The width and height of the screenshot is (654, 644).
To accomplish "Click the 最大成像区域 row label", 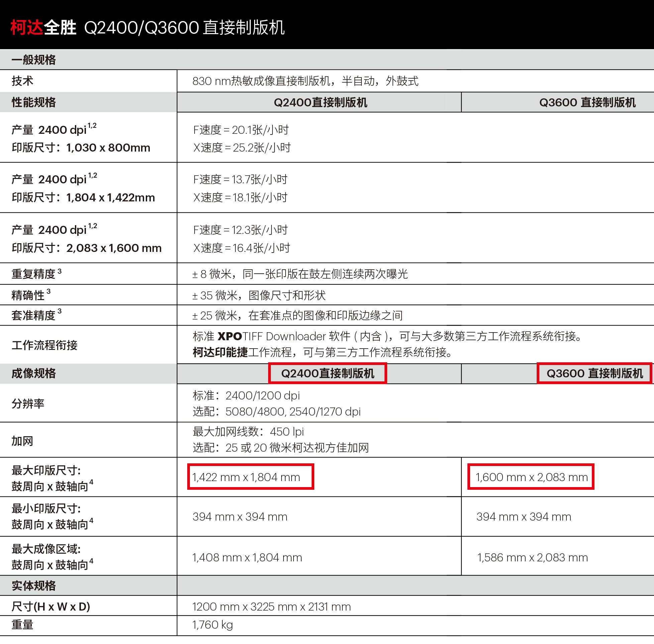I will click(x=52, y=557).
